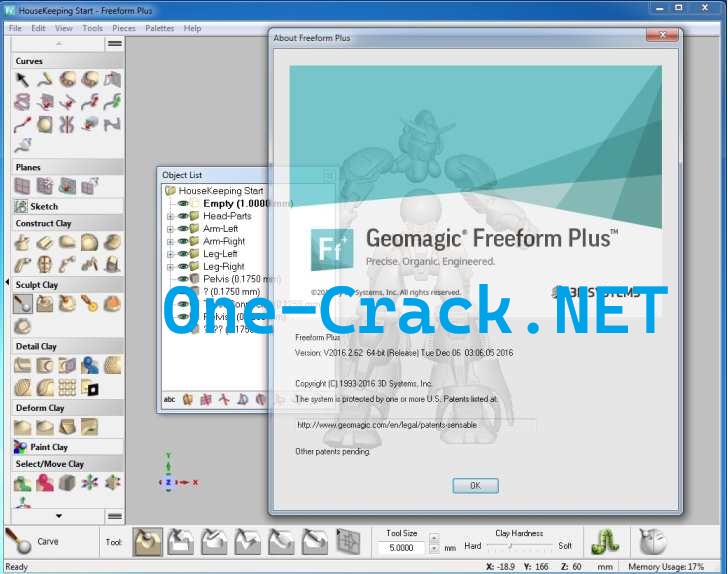The image size is (728, 574).
Task: Hide the Arm-Left folder via eye icon
Action: [183, 229]
